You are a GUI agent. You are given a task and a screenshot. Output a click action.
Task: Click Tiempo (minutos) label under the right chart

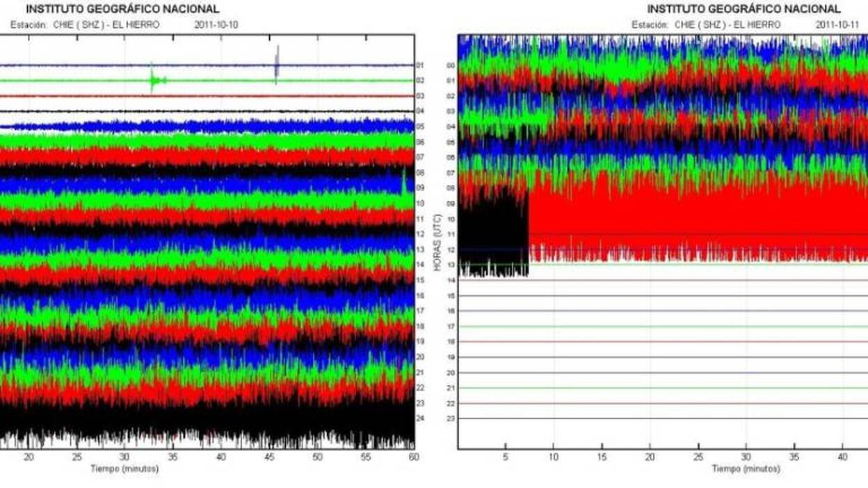(746, 469)
